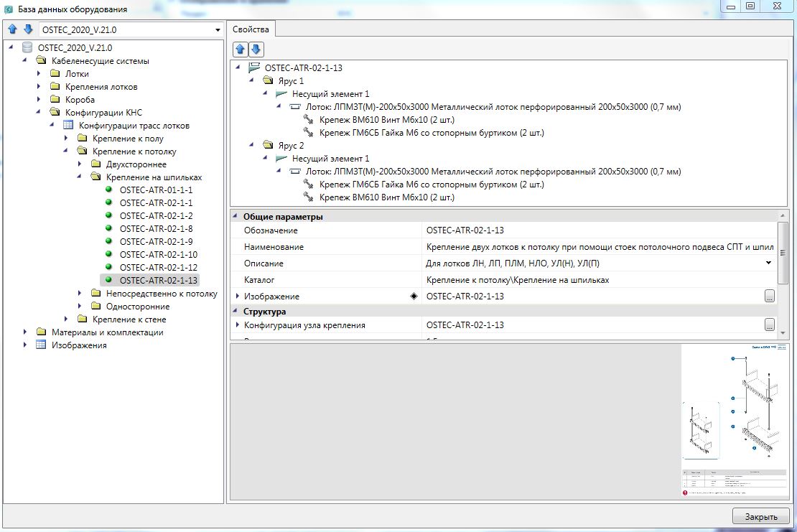The height and width of the screenshot is (532, 797).
Task: Click the down arrow icon above the database tree
Action: point(28,29)
